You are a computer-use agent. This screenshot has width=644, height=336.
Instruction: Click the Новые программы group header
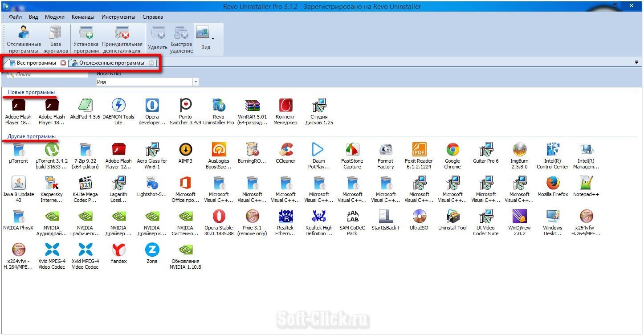coord(31,92)
